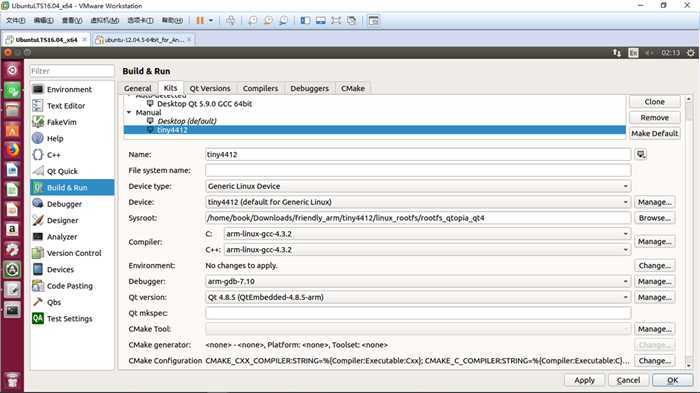Click Change next to CMake Configuration
Image resolution: width=700 pixels, height=393 pixels.
pos(654,361)
